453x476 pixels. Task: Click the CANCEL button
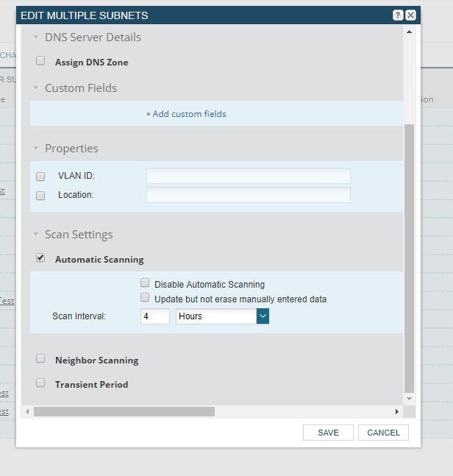(x=384, y=433)
